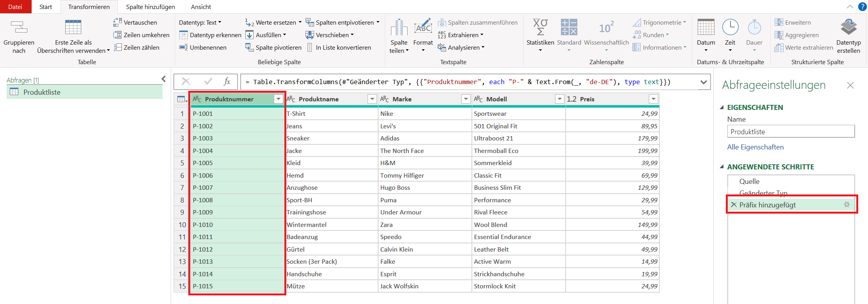The width and height of the screenshot is (868, 304).
Task: Select the Transformieren tab
Action: pos(89,7)
